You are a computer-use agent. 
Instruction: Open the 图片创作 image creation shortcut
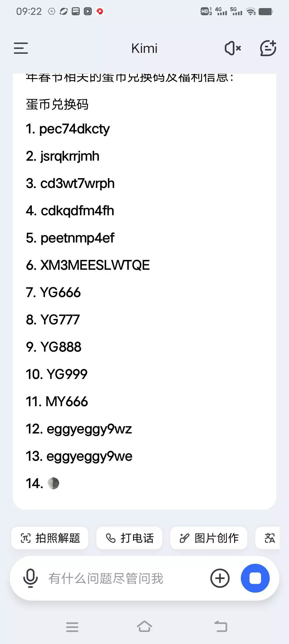pos(209,538)
